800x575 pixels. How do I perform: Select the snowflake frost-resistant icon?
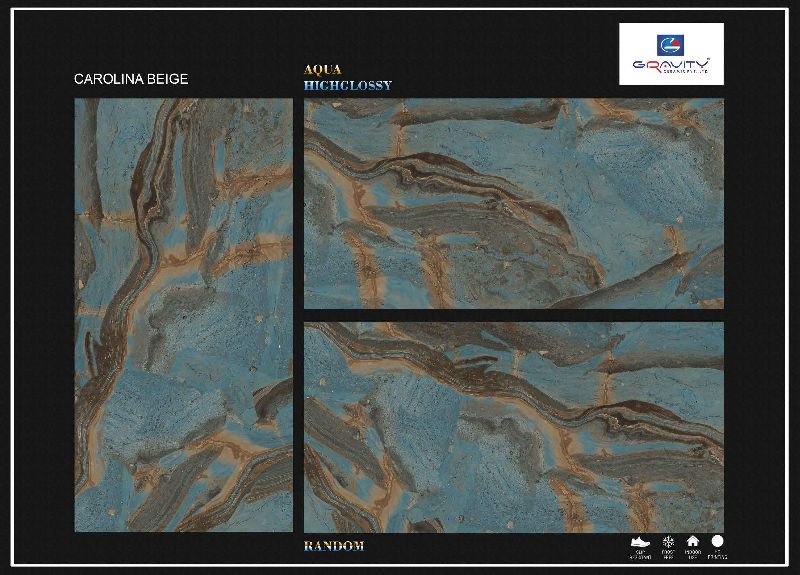pos(668,541)
